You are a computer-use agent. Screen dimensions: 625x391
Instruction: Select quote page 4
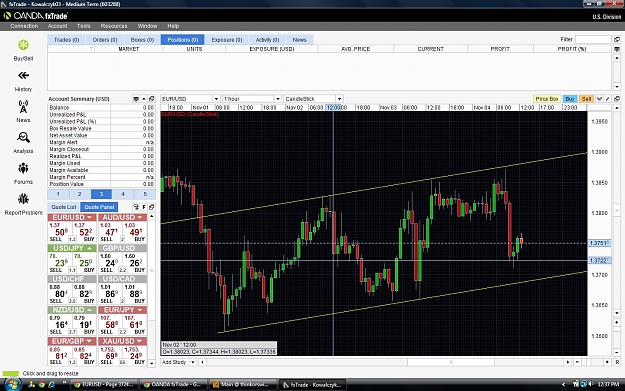click(x=123, y=194)
